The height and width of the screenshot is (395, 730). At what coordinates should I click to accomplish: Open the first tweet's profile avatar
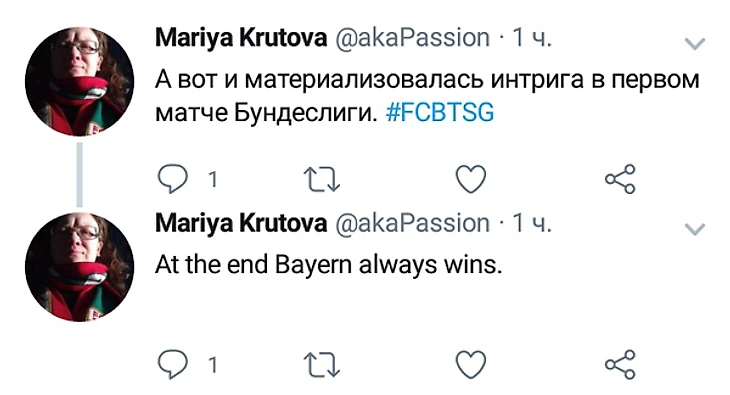80,82
